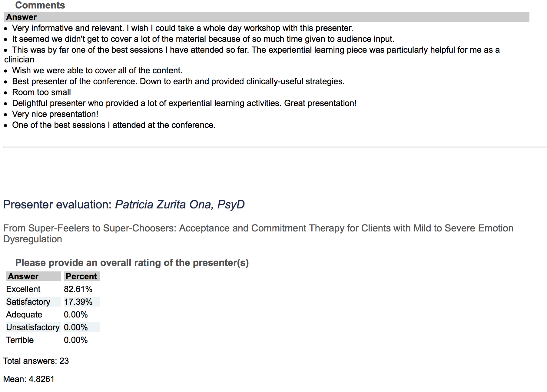Click the presenter name Patricia Zurita Ona, PsyD
547x392 pixels.
click(180, 204)
